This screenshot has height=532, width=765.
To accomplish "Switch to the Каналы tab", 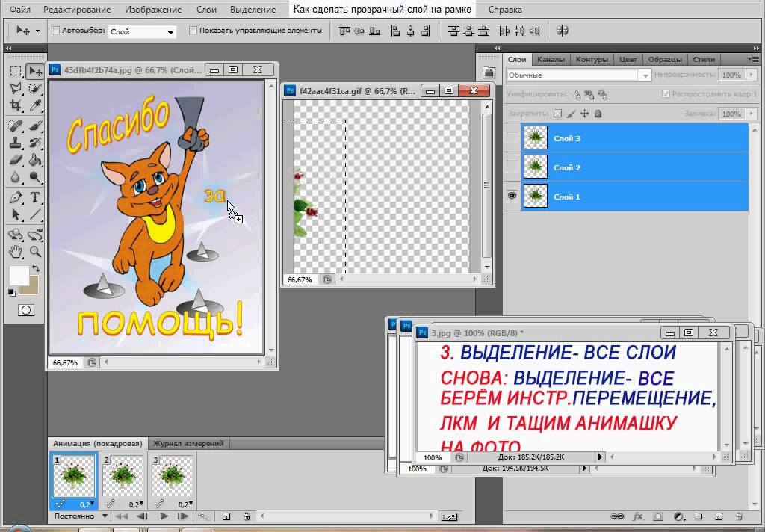I will (551, 60).
